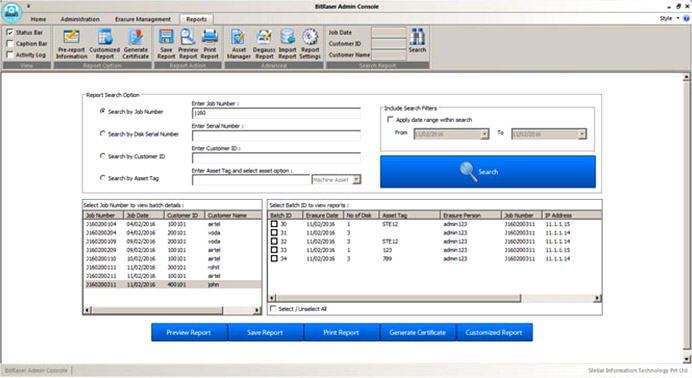Click the large blue Search button
The image size is (692, 378).
[x=488, y=172]
